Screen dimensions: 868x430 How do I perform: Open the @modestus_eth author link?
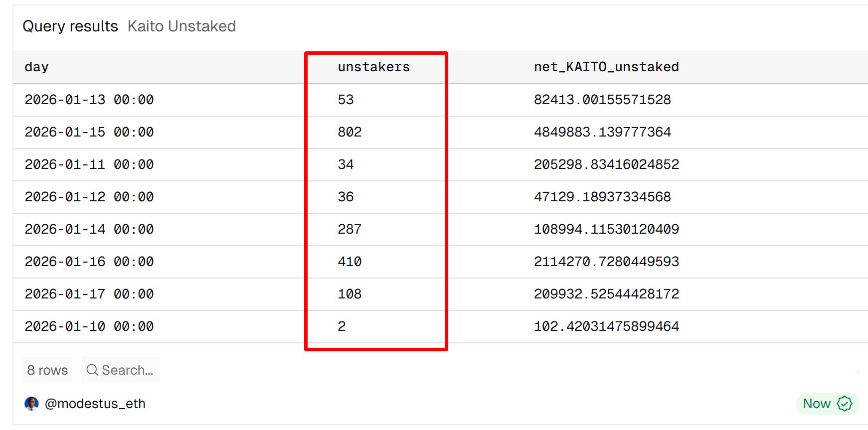[95, 404]
